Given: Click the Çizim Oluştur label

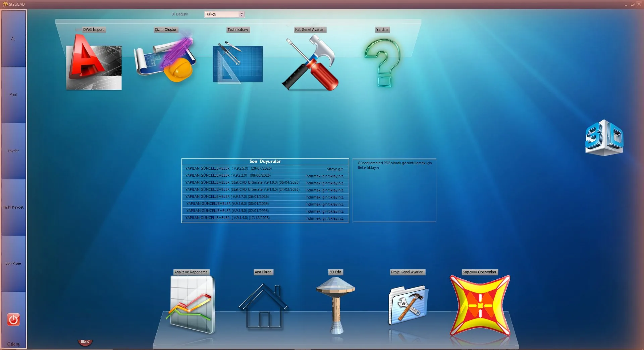Looking at the screenshot, I should pyautogui.click(x=166, y=30).
